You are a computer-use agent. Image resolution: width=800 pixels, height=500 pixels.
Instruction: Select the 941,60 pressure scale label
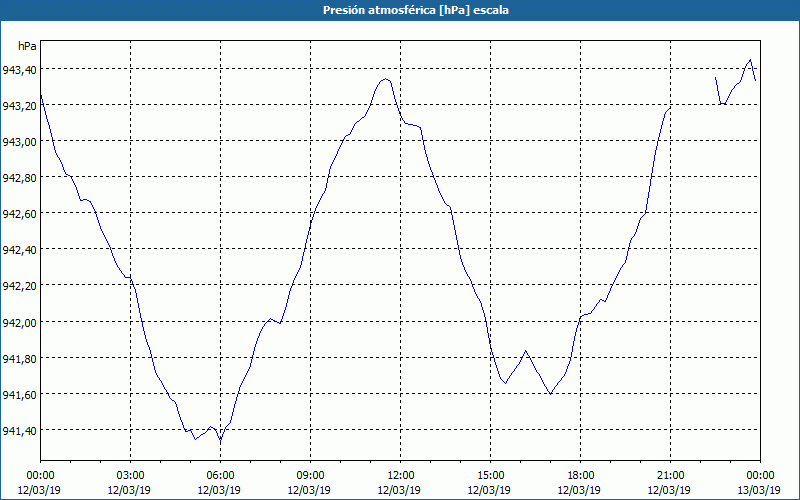tap(19, 395)
